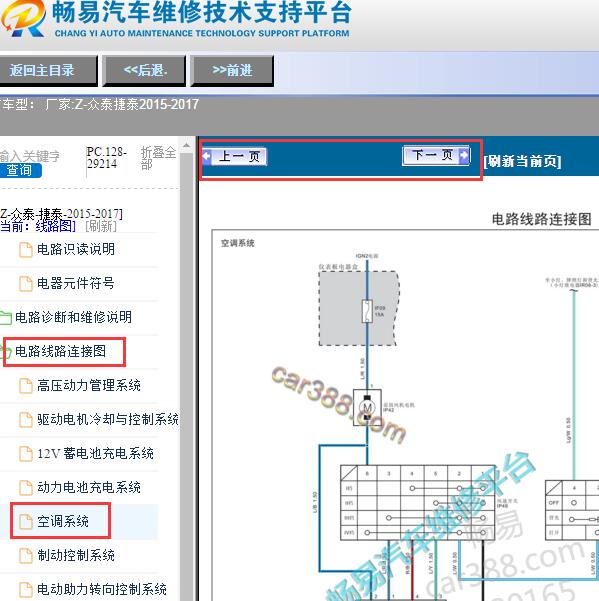Screen dimensions: 599x601
Task: Click the page icon beside 12V 蓄电池充电系统
Action: 26,454
